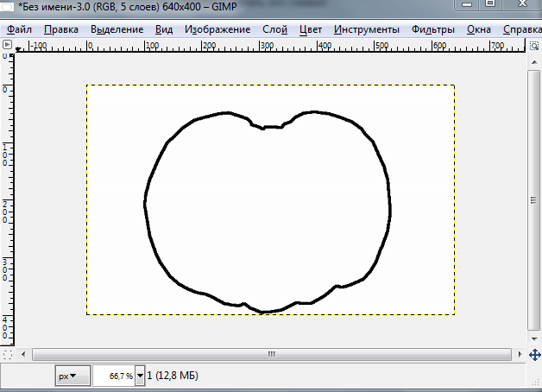
Task: Open the Фильтры menu
Action: [x=432, y=29]
